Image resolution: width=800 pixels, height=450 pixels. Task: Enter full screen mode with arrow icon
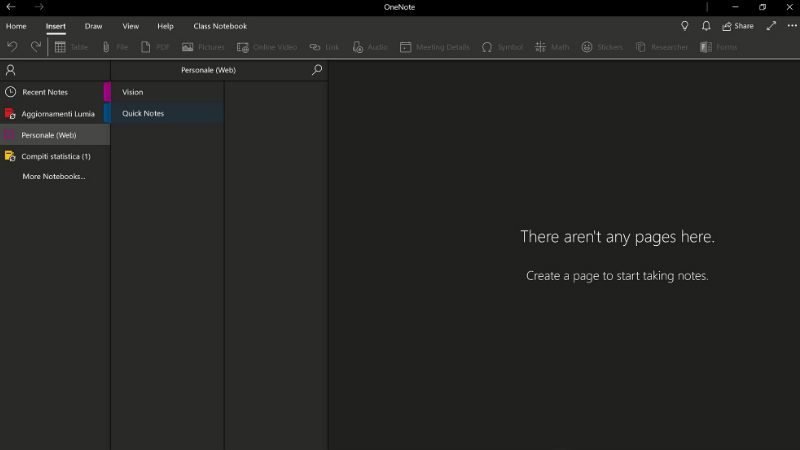coord(771,26)
